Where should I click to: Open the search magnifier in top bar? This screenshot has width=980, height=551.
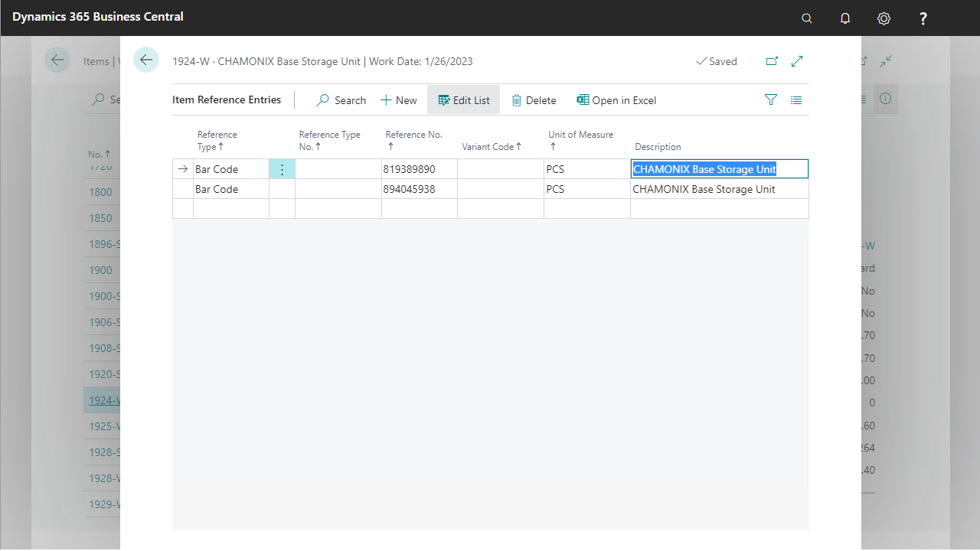[806, 18]
